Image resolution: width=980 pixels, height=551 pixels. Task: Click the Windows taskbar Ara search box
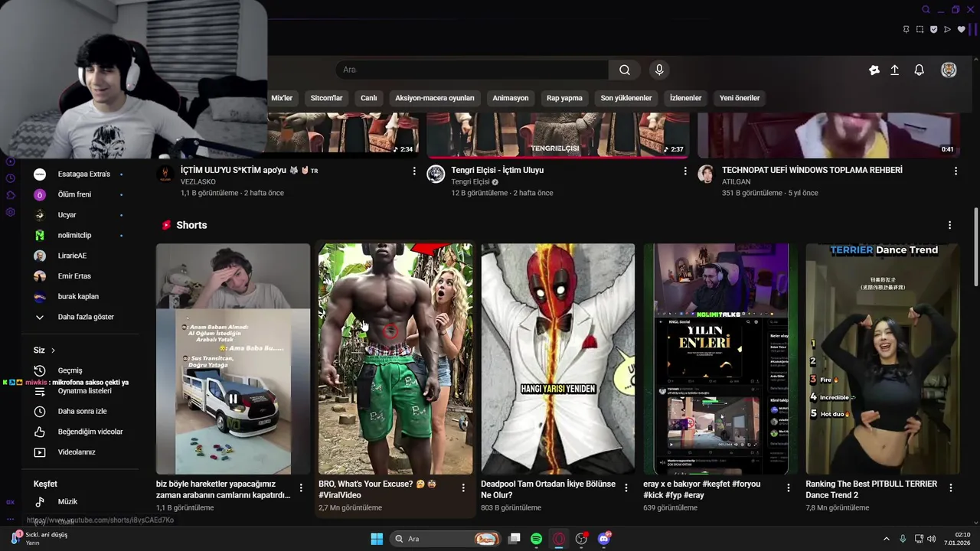(446, 539)
